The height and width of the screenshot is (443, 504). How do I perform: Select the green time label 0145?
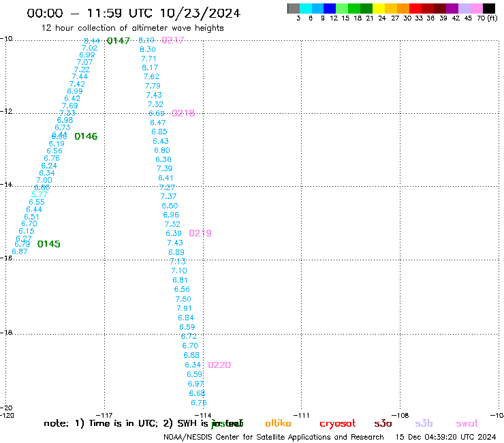[49, 244]
